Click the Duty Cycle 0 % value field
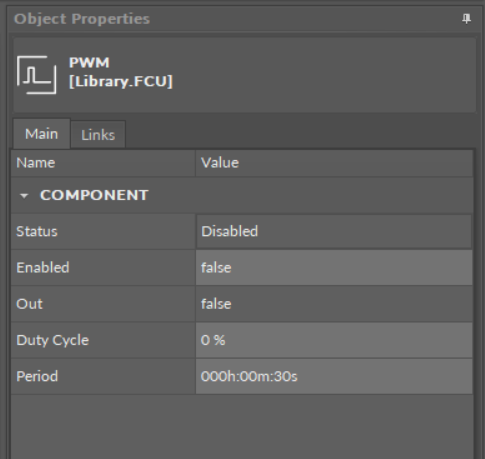Screen dimensions: 485x459 (334, 340)
